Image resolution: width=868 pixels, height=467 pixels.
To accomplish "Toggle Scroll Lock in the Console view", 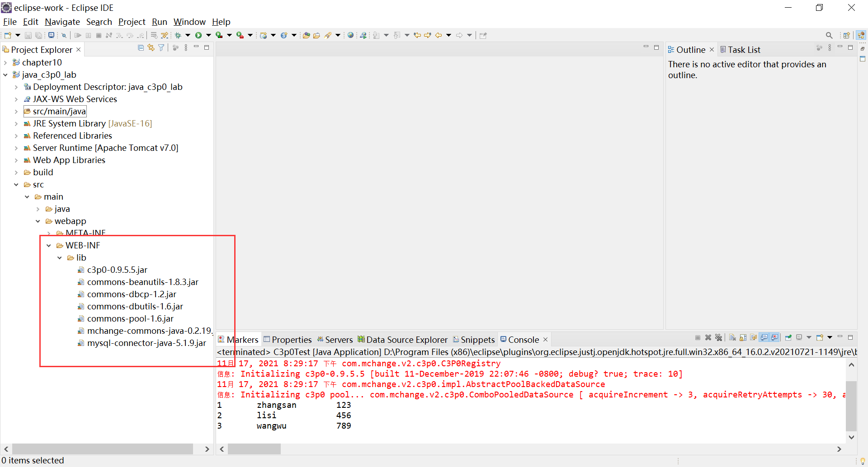I will pyautogui.click(x=743, y=337).
